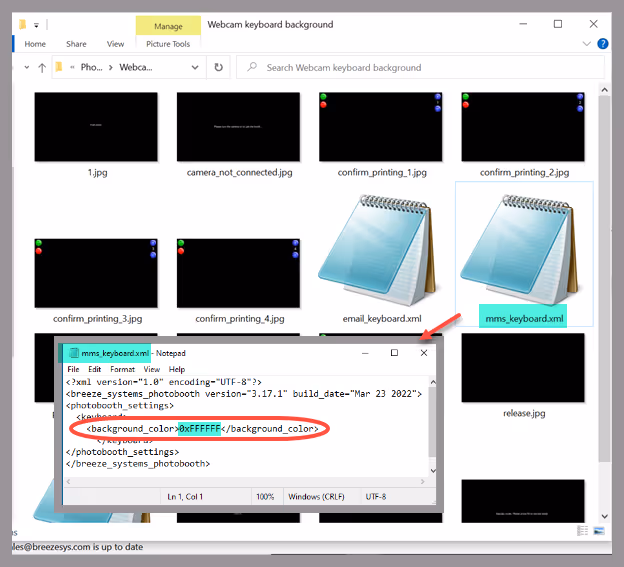Maximize the Notepad window
This screenshot has height=567, width=624.
394,353
